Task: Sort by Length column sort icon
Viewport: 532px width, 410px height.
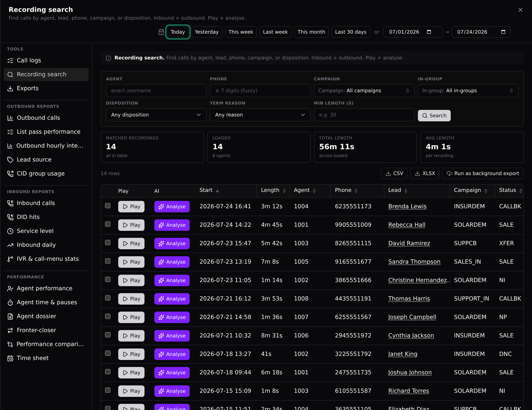Action: pos(284,191)
